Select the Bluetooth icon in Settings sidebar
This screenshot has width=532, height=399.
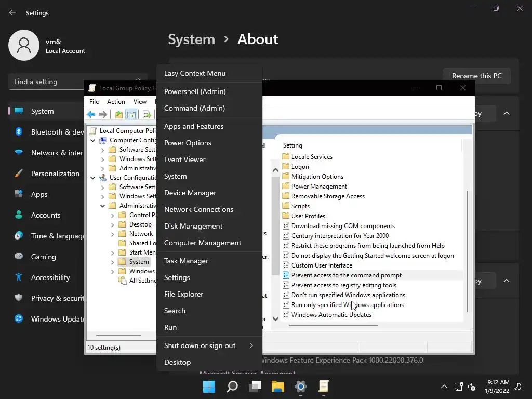point(19,131)
